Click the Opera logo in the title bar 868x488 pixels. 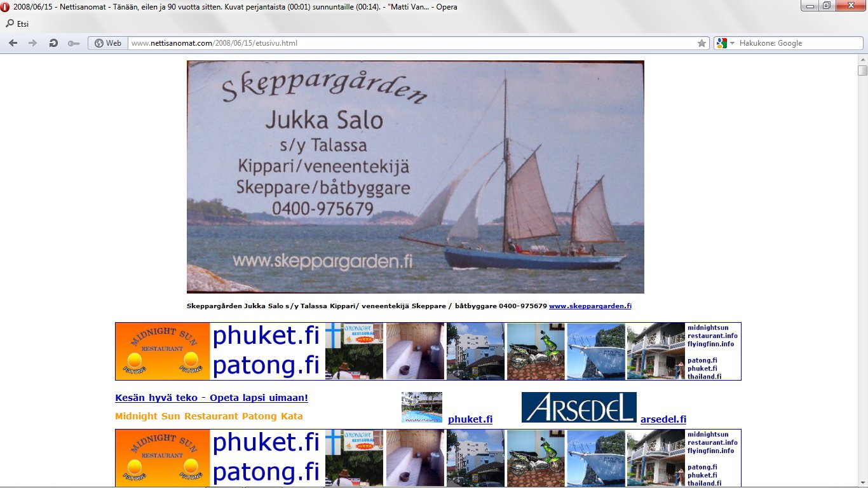pos(6,7)
